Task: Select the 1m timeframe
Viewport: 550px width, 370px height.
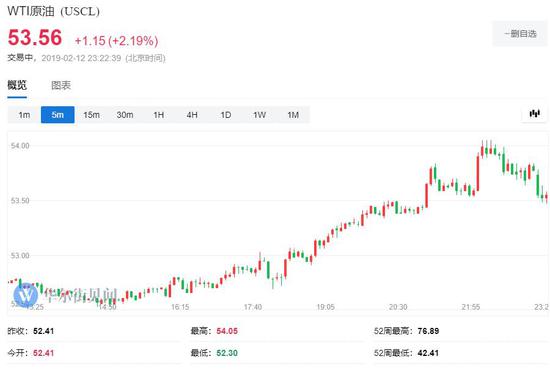Action: pyautogui.click(x=24, y=115)
